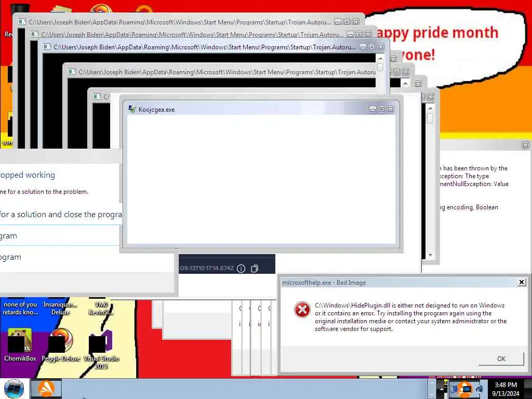This screenshot has width=532, height=399.
Task: Open the orange Avast taskbar button
Action: [x=46, y=389]
